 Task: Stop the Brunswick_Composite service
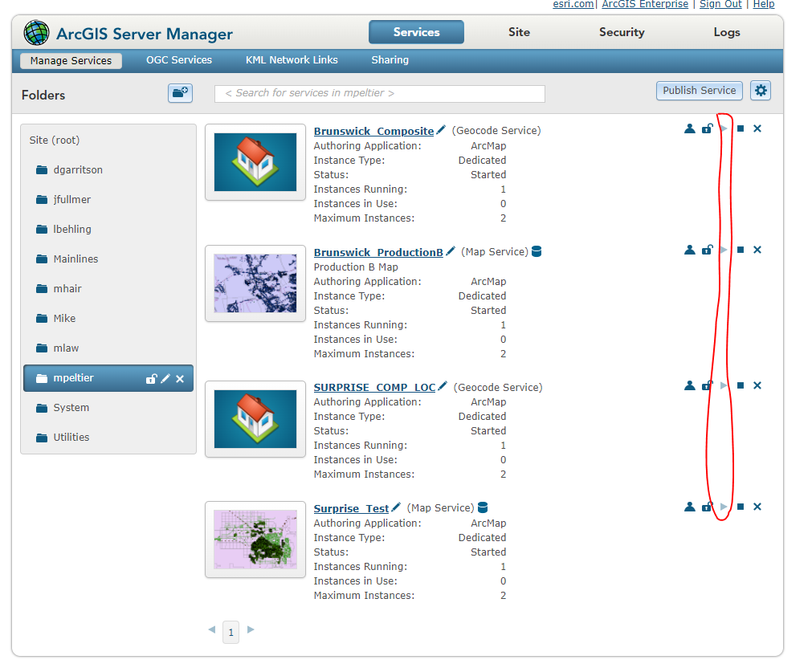coord(741,128)
